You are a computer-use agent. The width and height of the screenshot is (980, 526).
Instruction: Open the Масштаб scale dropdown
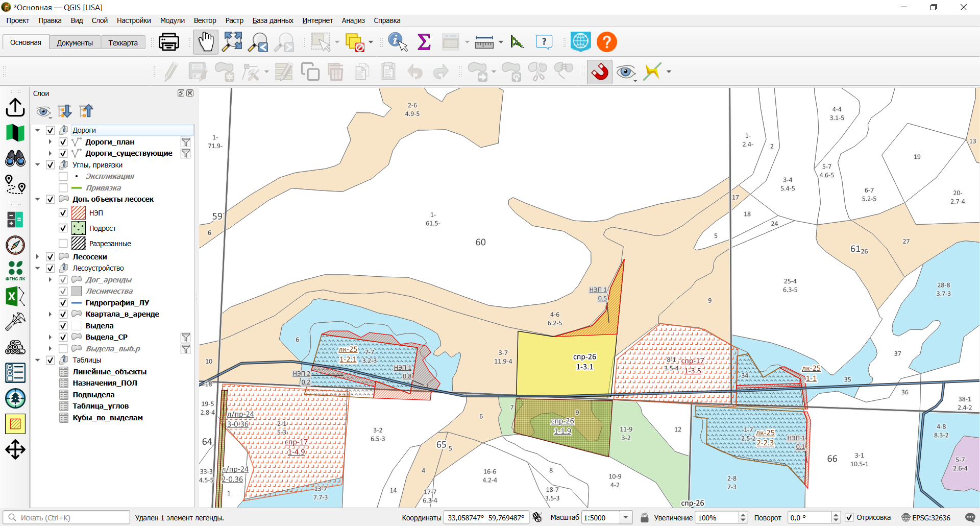pos(626,518)
